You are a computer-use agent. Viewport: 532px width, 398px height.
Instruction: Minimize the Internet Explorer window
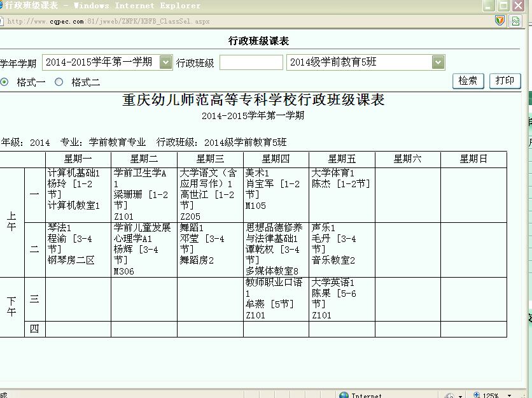(488, 6)
